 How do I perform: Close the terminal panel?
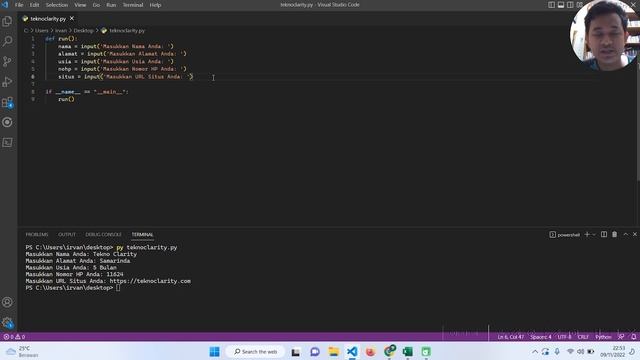coord(635,234)
